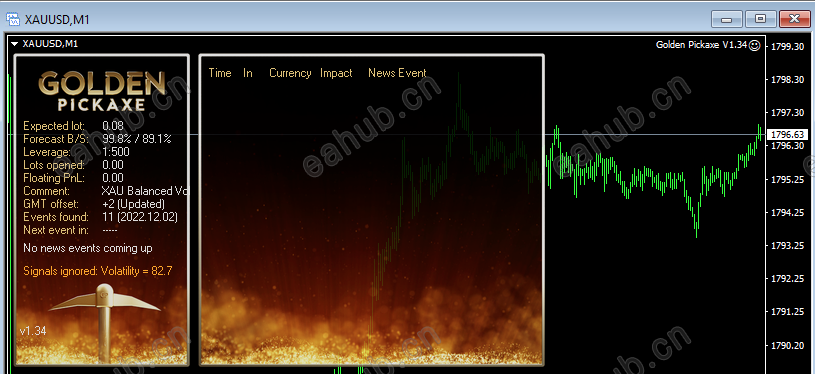This screenshot has width=815, height=374.
Task: Minimize the XAUUSD,M1 chart window
Action: point(727,19)
